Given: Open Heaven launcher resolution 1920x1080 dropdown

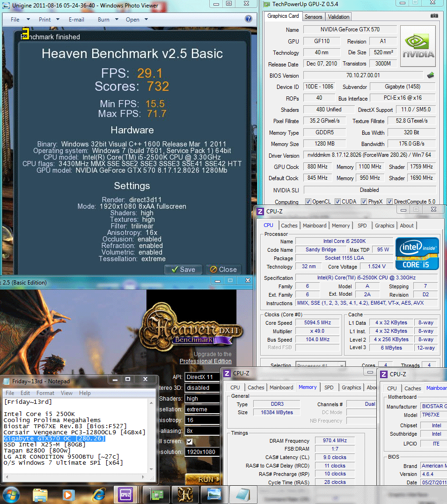Looking at the screenshot, I should click(202, 452).
